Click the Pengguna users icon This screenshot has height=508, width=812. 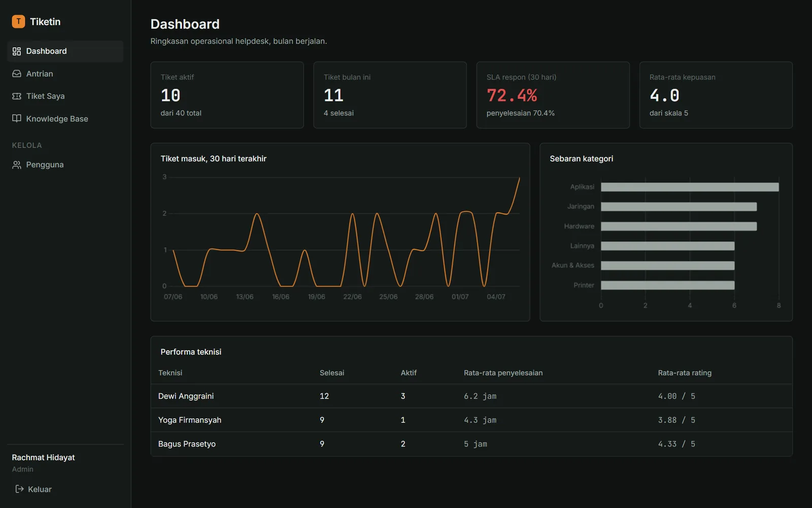click(17, 165)
